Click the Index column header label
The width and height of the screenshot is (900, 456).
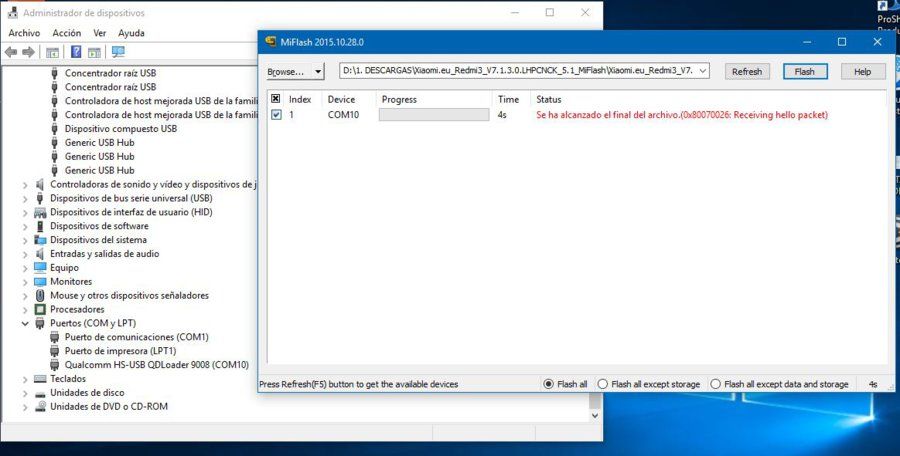click(300, 99)
